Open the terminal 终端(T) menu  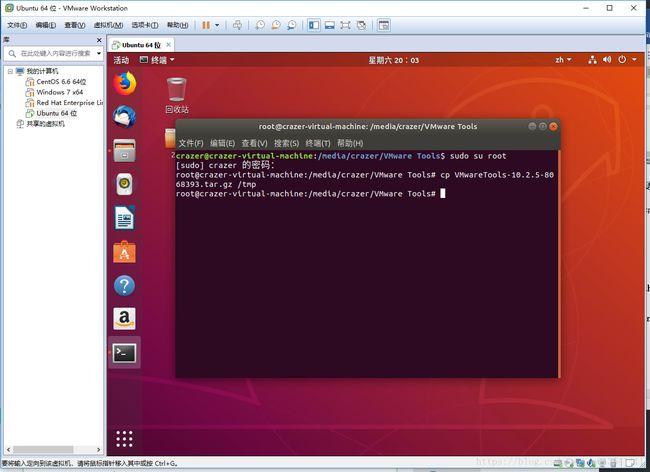(x=318, y=143)
